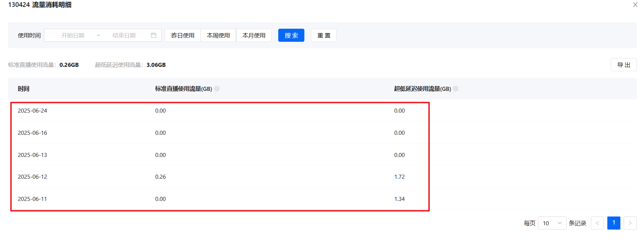Click info icon beside 标准直播使用流量(GB) header
This screenshot has height=251, width=644.
pos(217,89)
